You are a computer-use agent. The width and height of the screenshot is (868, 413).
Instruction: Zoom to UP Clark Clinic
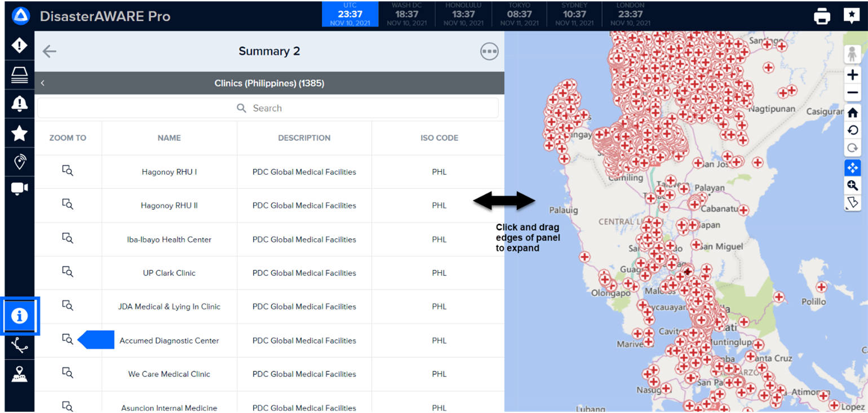click(x=68, y=272)
